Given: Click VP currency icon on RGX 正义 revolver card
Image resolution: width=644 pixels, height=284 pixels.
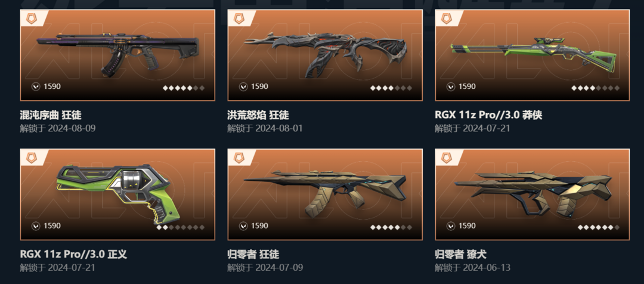Looking at the screenshot, I should pyautogui.click(x=36, y=226).
